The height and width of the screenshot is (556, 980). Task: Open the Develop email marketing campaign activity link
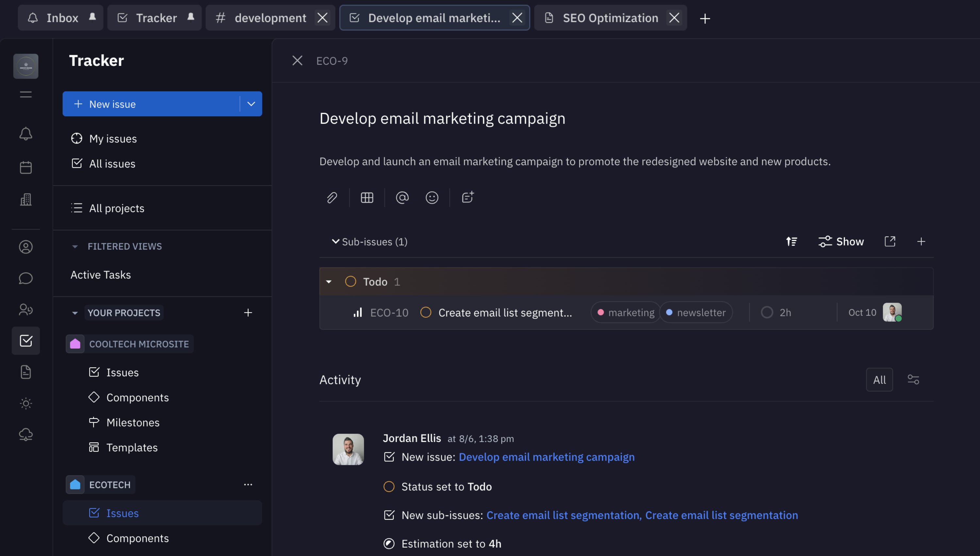(x=547, y=457)
